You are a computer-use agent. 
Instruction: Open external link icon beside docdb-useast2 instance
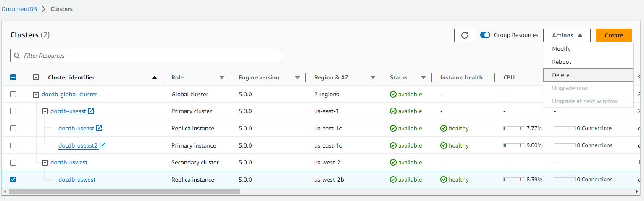103,145
